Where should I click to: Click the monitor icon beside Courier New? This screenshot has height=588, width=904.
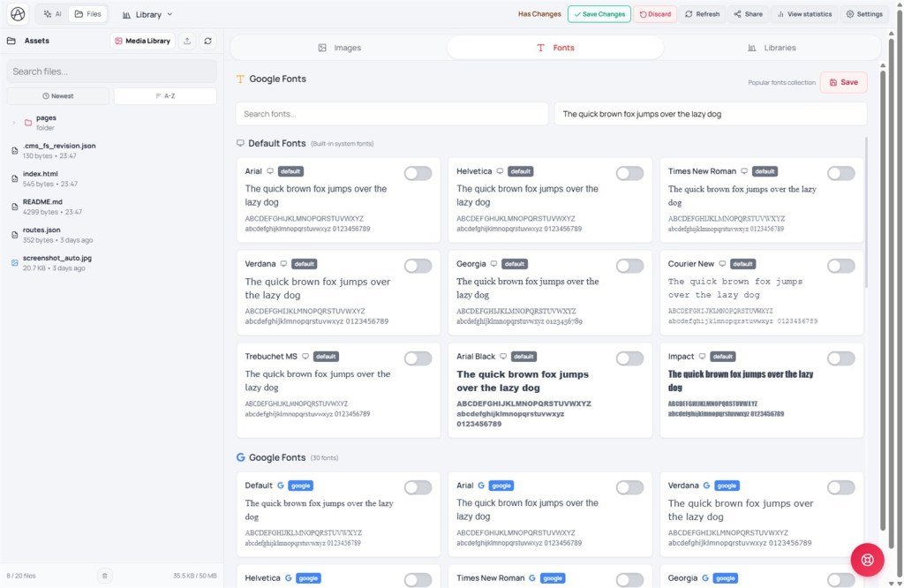(722, 264)
